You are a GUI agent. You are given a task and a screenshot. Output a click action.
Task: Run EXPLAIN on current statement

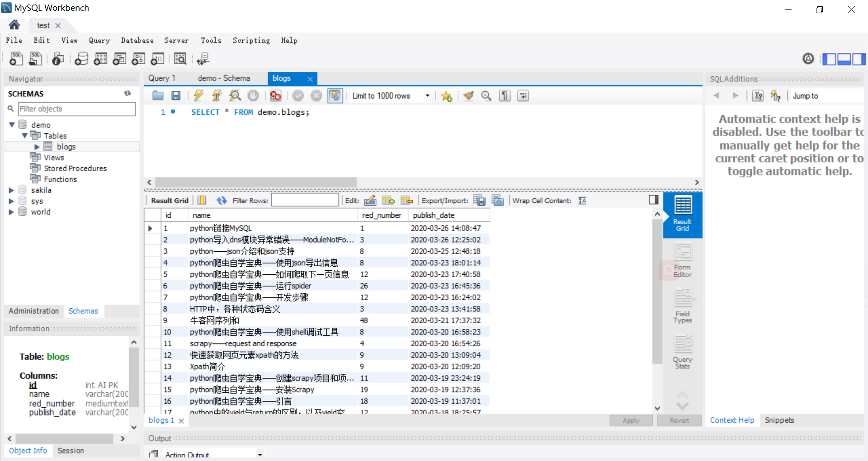[235, 95]
